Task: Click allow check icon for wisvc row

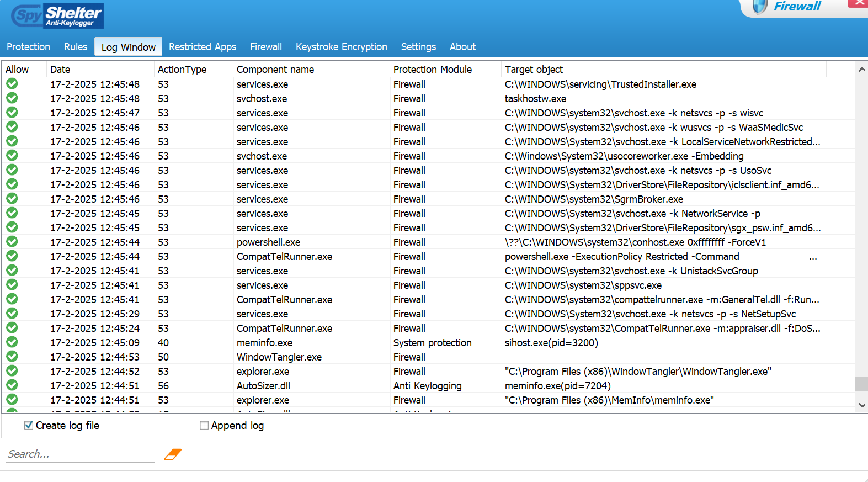Action: point(12,113)
